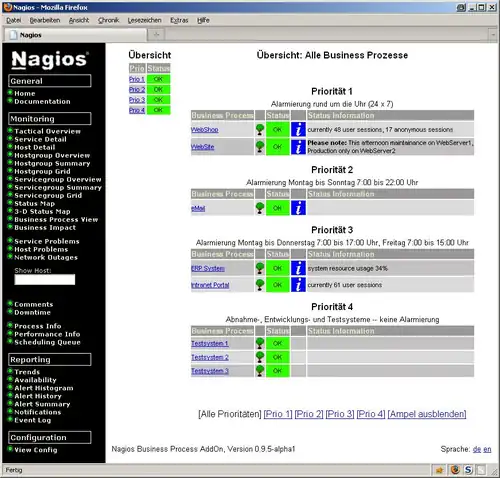The image size is (500, 478).
Task: Click the tree icon in the ERP System row
Action: 260,268
